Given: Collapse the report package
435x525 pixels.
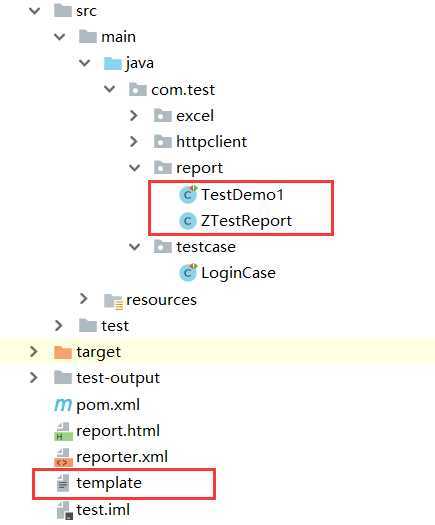Looking at the screenshot, I should pyautogui.click(x=135, y=168).
